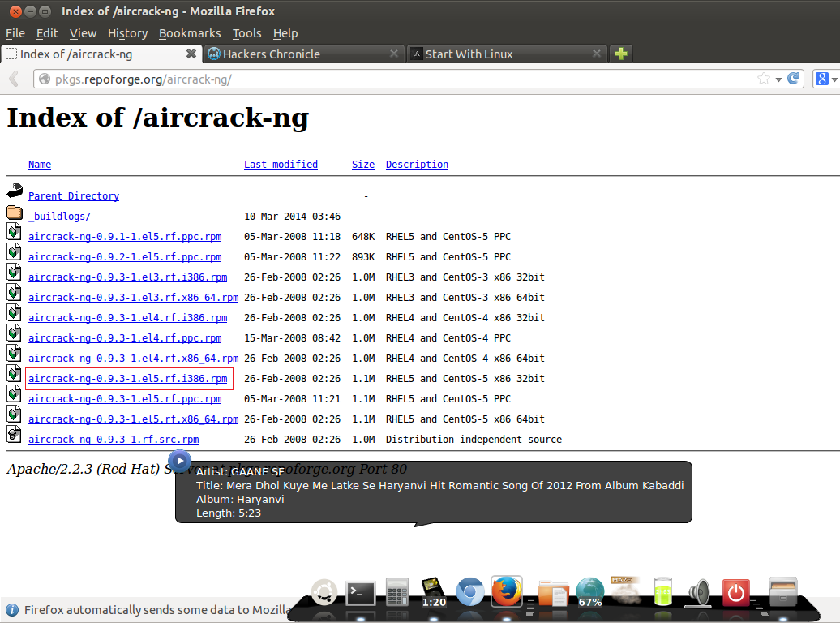This screenshot has height=623, width=840.
Task: Open the Bookmarks menu
Action: pos(190,33)
